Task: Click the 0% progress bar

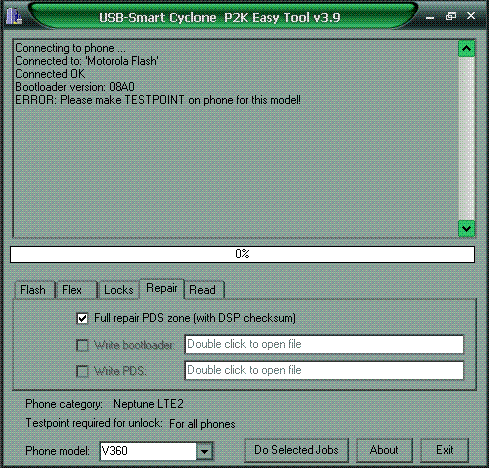Action: click(x=242, y=254)
